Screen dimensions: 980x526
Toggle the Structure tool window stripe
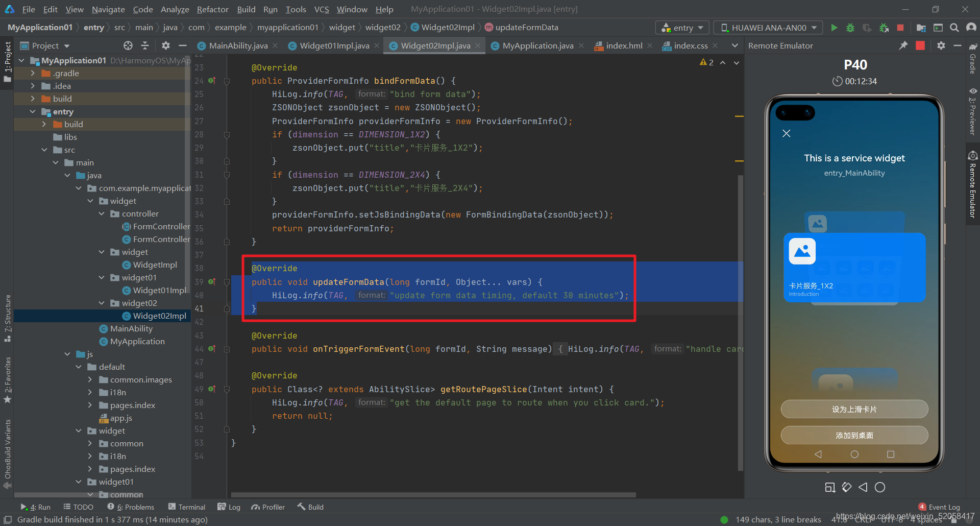coord(7,318)
